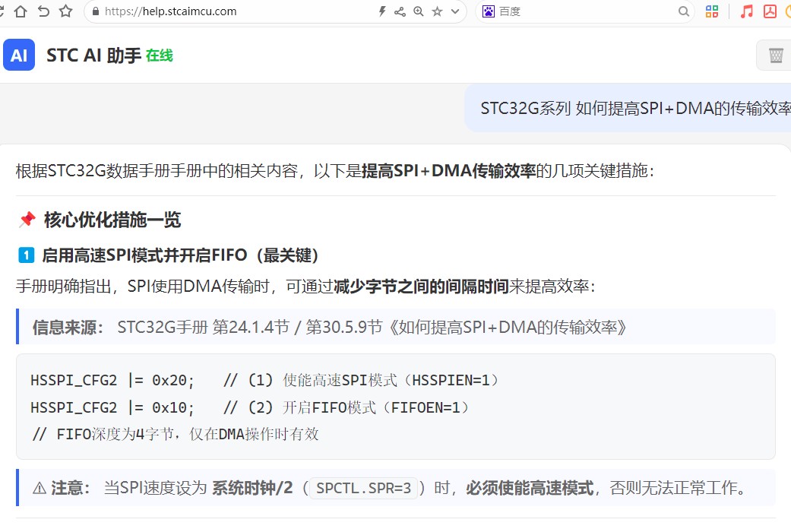Click code line HSSPI_CFG2 |= 0x20

point(265,380)
